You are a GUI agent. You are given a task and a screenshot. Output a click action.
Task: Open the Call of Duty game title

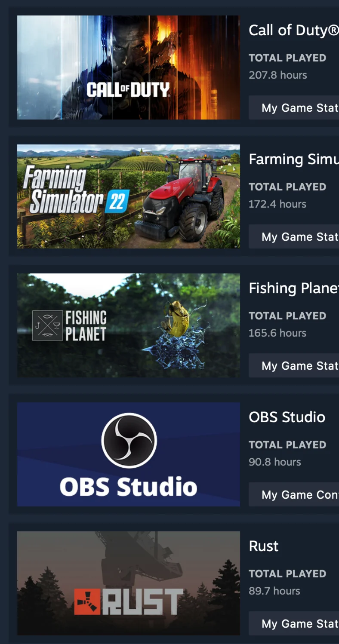point(294,30)
